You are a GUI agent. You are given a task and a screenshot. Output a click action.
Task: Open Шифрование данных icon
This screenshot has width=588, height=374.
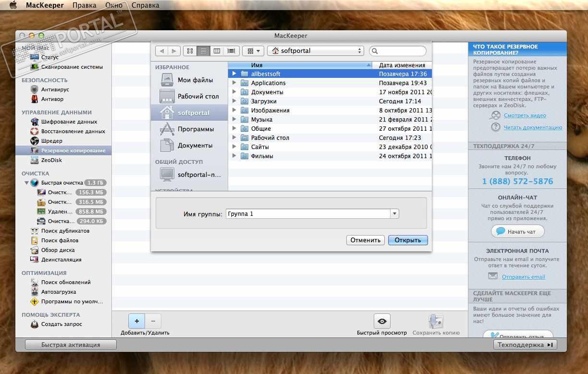click(35, 122)
